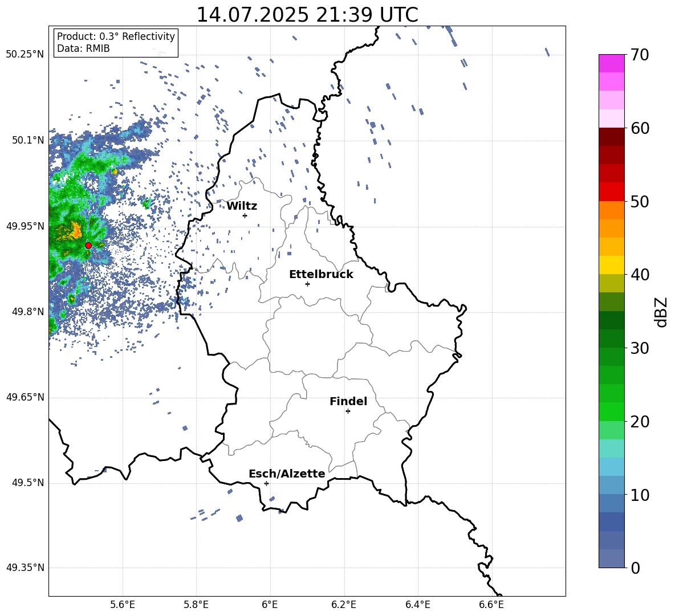Click the dBZ colorbar axis label
This screenshot has width=675, height=616.
pos(661,312)
